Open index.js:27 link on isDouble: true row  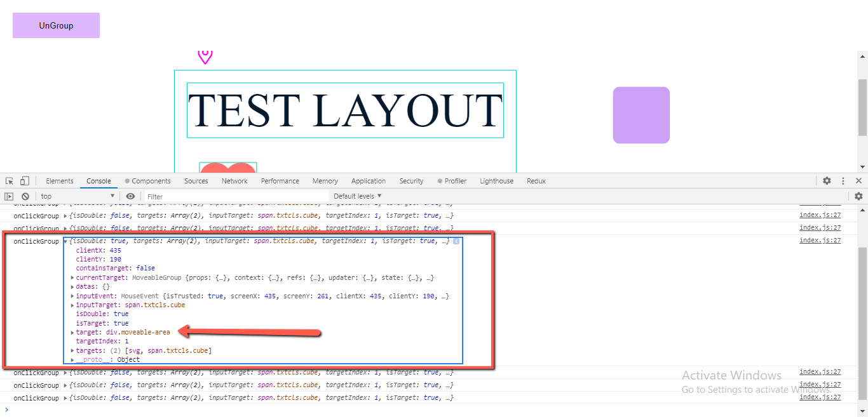(820, 241)
